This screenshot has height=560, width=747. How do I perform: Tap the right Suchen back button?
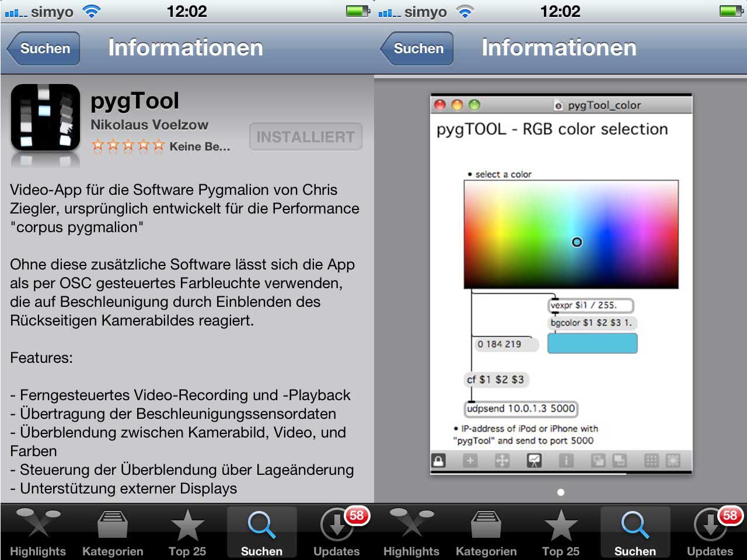pos(417,48)
